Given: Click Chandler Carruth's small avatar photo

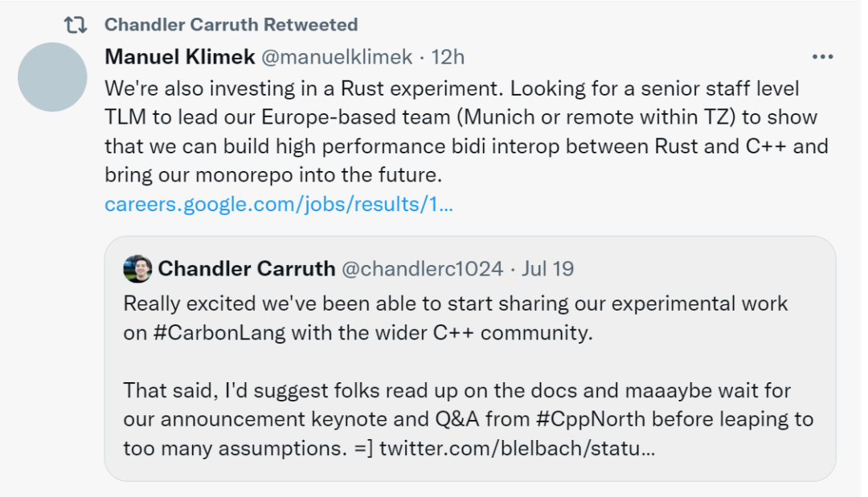Looking at the screenshot, I should [137, 269].
